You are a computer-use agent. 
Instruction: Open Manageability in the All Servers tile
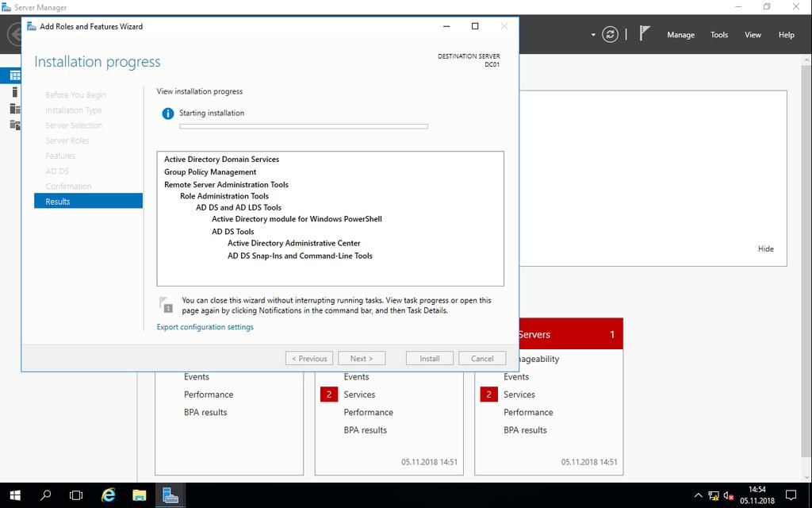click(x=538, y=359)
